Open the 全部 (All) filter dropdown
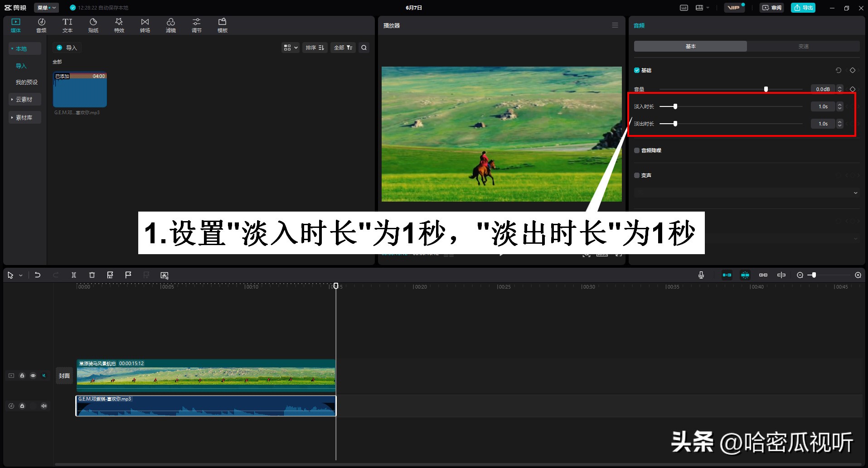Image resolution: width=868 pixels, height=468 pixels. (x=343, y=48)
